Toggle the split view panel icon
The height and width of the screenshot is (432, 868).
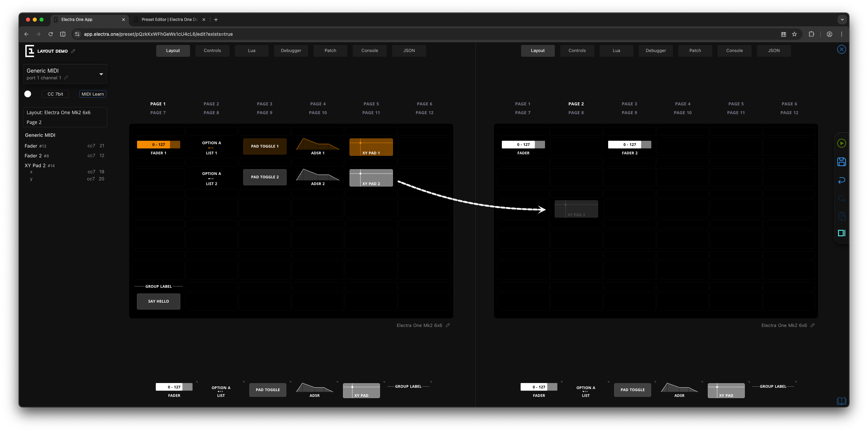coord(841,233)
